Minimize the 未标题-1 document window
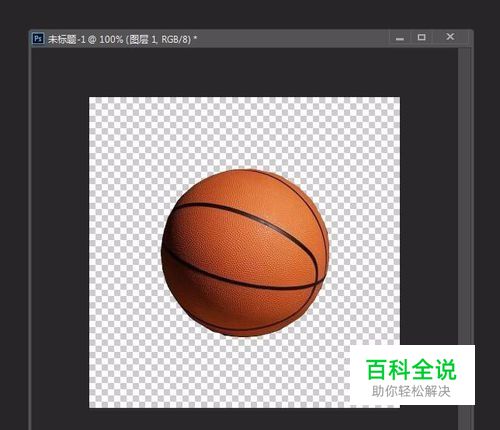This screenshot has width=500, height=430. (x=400, y=38)
